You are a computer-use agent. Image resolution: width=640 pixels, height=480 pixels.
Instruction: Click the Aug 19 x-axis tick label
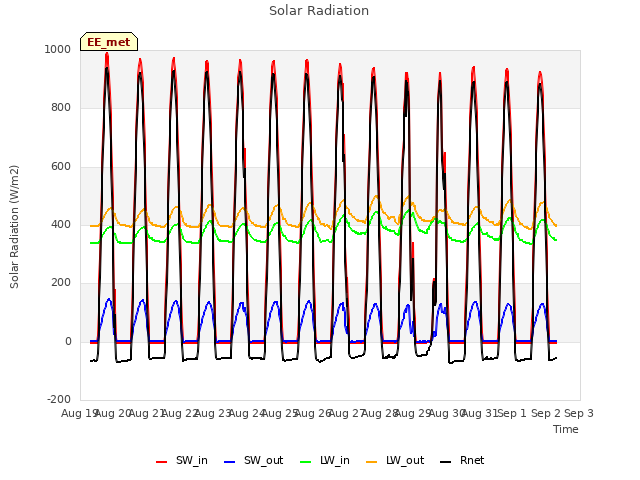click(x=78, y=413)
